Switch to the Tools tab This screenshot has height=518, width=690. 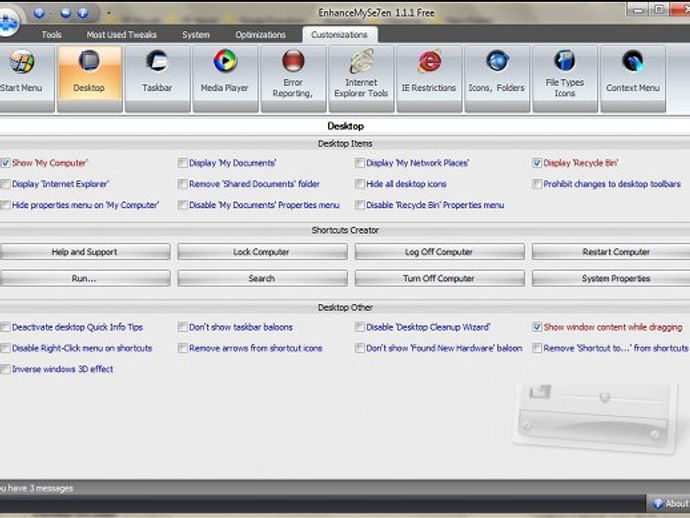click(51, 35)
